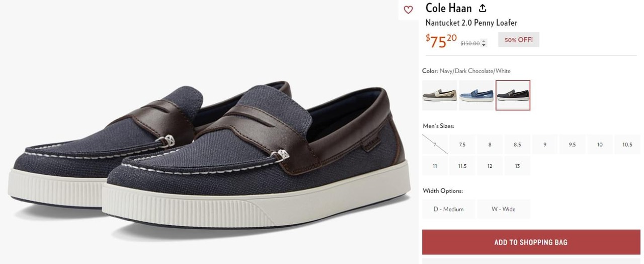Pick size 9

pos(545,145)
